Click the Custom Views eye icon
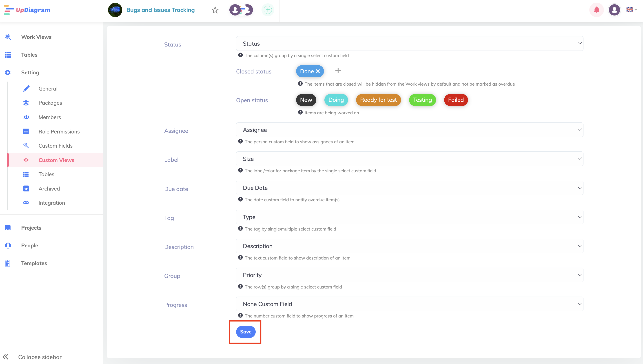The image size is (643, 364). (x=26, y=160)
